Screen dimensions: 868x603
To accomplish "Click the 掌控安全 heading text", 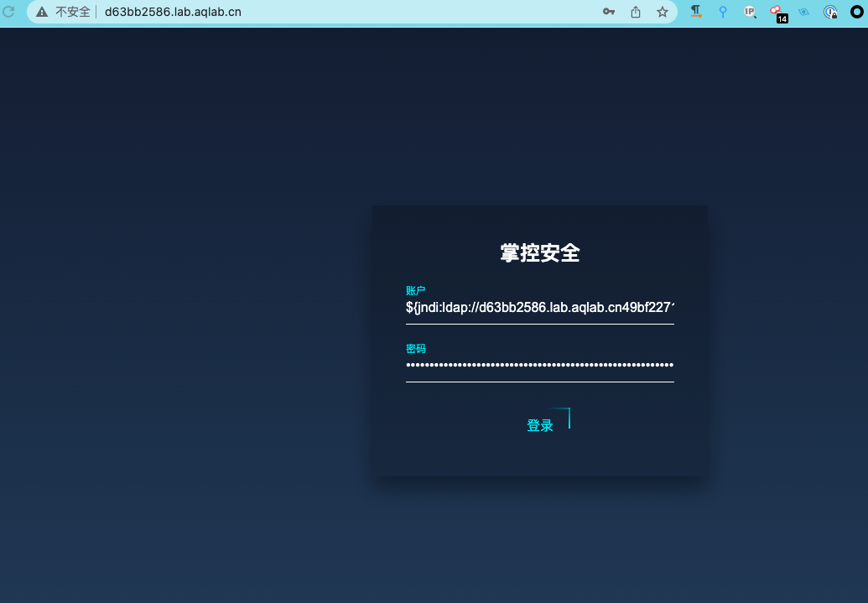I will 540,253.
